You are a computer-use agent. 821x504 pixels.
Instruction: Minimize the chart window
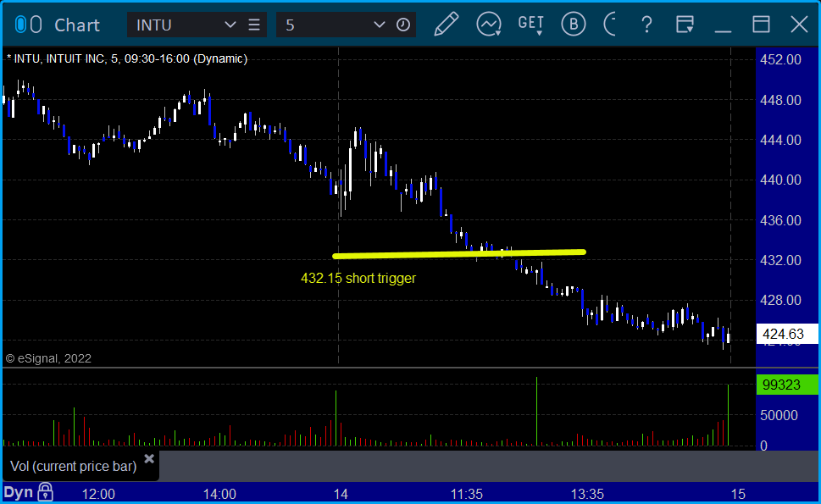(x=723, y=30)
